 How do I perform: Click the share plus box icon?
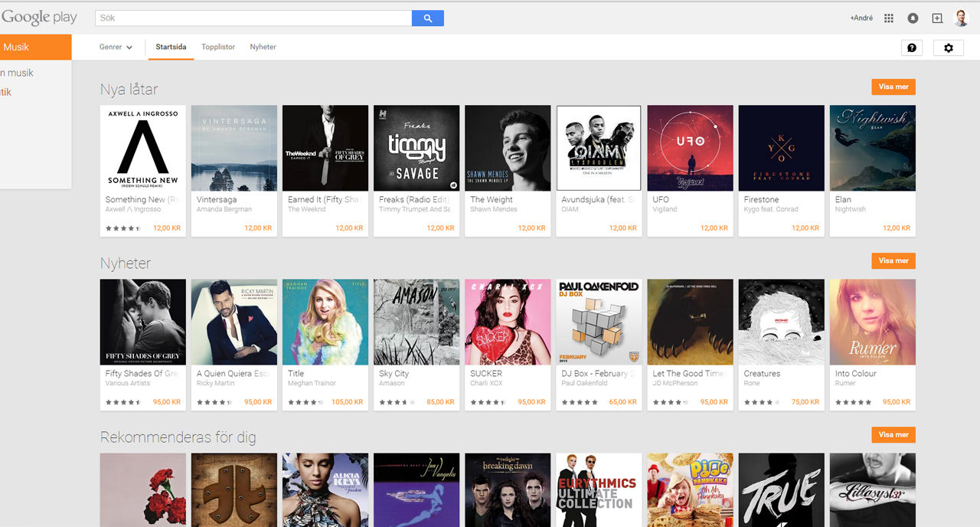(937, 18)
